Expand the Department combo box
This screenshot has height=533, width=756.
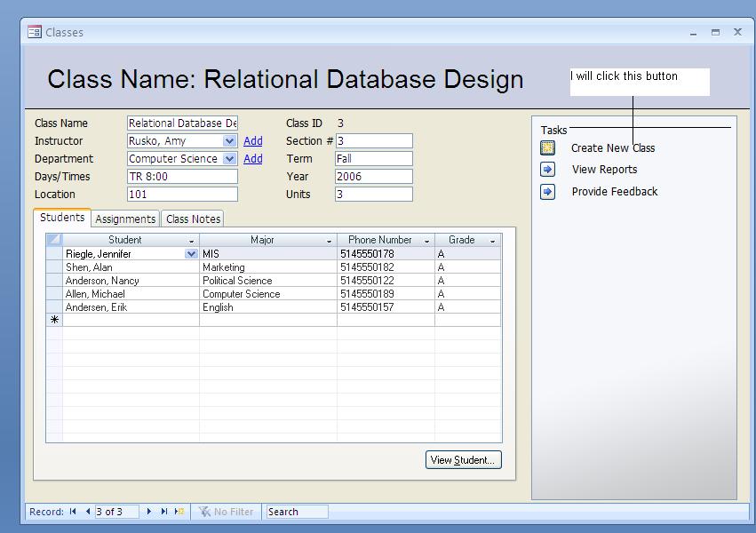pyautogui.click(x=230, y=159)
